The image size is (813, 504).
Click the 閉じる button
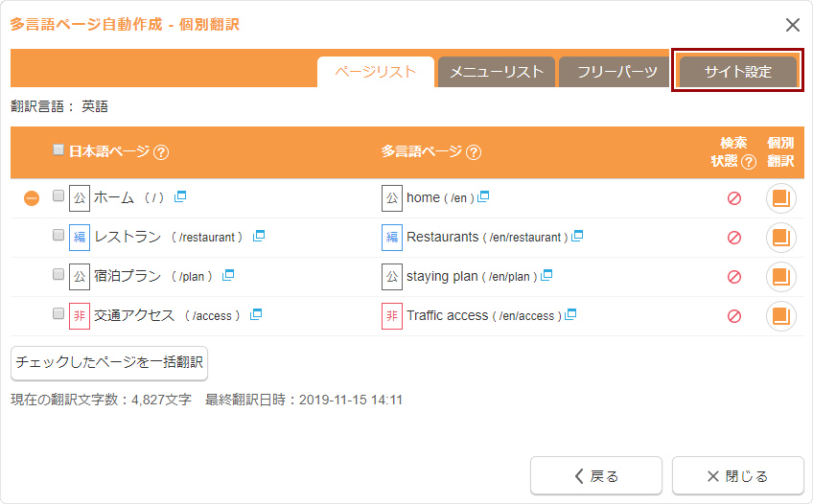pyautogui.click(x=738, y=476)
